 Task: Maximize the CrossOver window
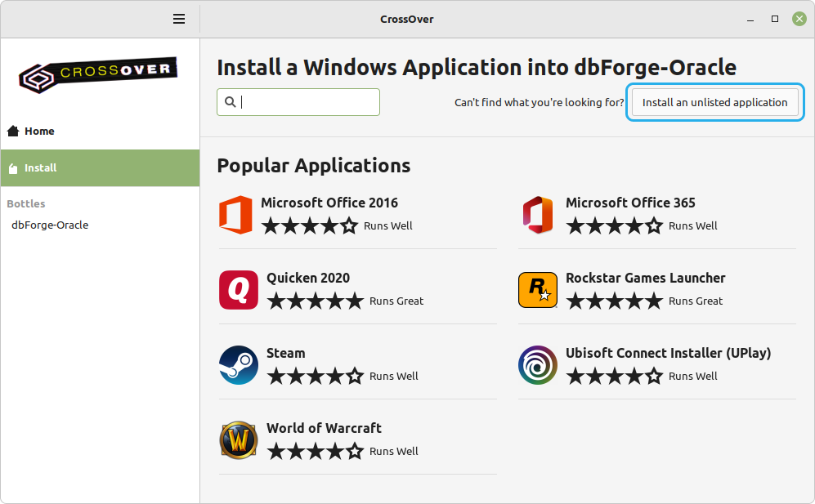tap(774, 20)
